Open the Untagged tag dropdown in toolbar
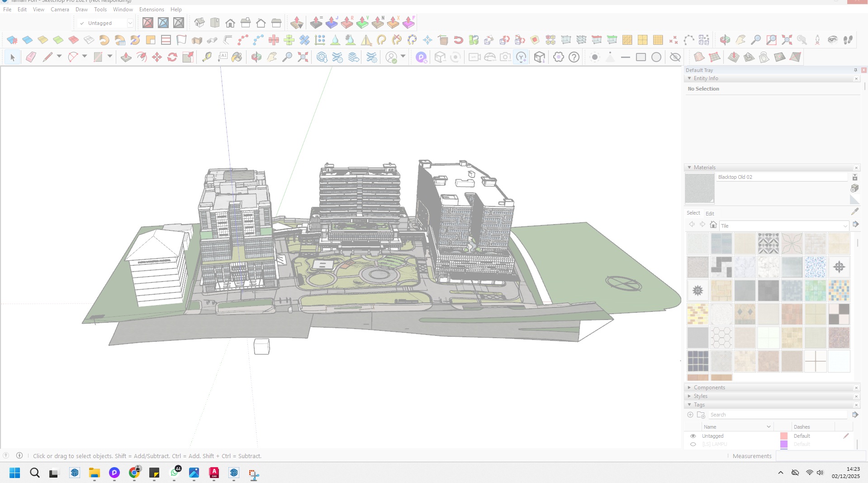 pyautogui.click(x=130, y=23)
